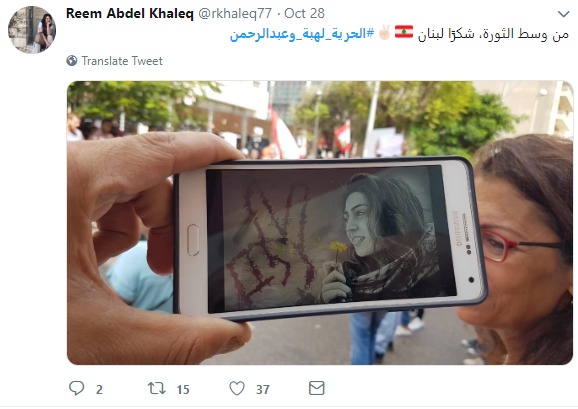Open the Arabic hashtag link in the tweet
This screenshot has width=578, height=409.
pyautogui.click(x=302, y=34)
